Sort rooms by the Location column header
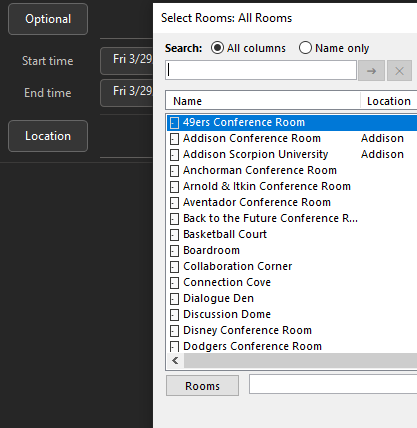This screenshot has width=417, height=428. 389,101
